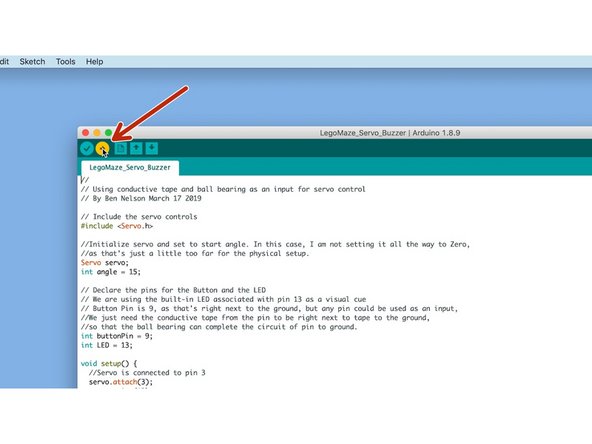
Task: Minimize the Arduino window with yellow button
Action: coord(97,133)
